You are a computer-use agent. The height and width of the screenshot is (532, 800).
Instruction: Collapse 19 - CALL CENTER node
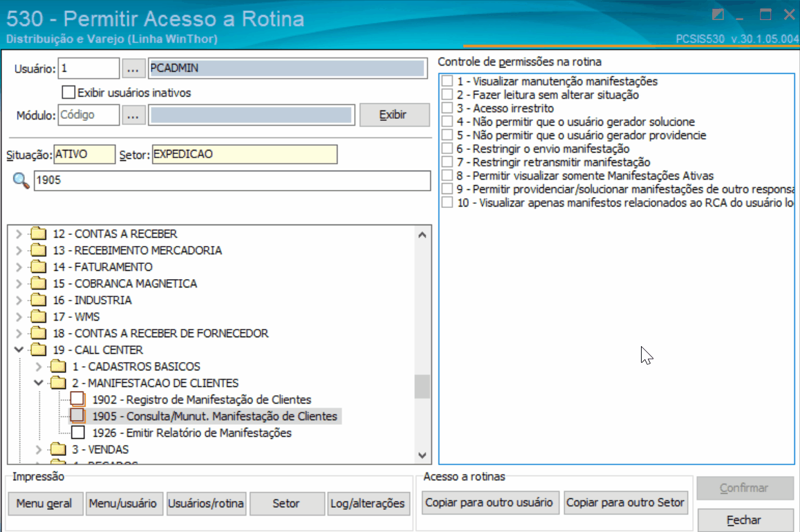pyautogui.click(x=19, y=350)
